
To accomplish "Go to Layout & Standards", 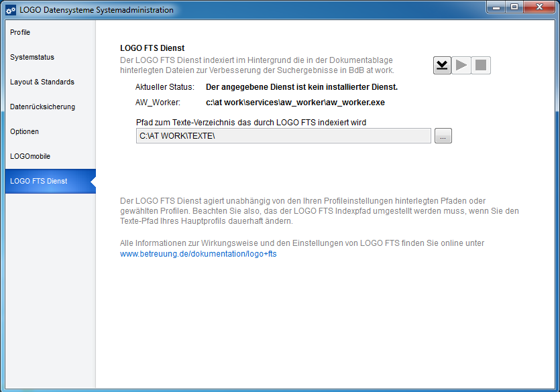I will pos(50,82).
